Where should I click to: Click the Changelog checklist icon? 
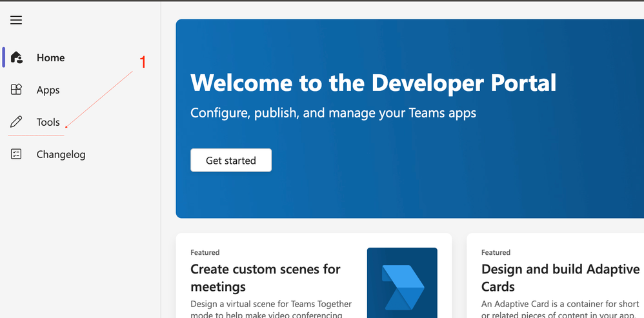pyautogui.click(x=17, y=154)
